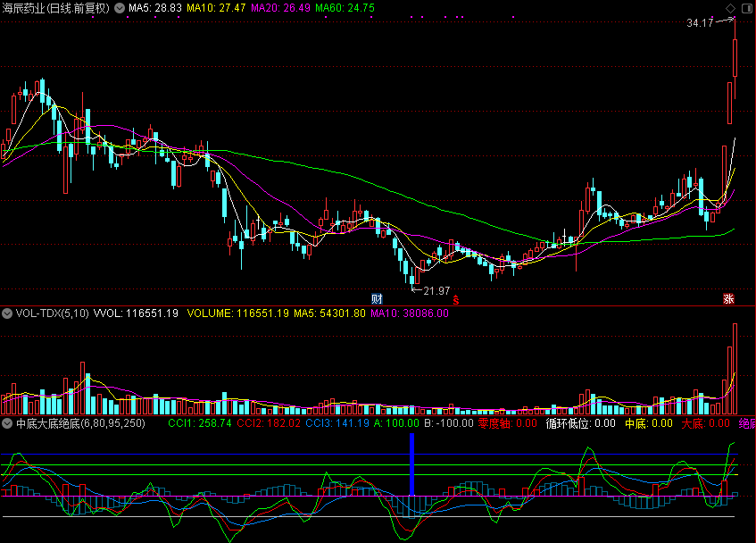Click the 中底大底绝底(6,80,95,250) indicator name
Image resolution: width=756 pixels, height=543 pixels.
[x=80, y=423]
